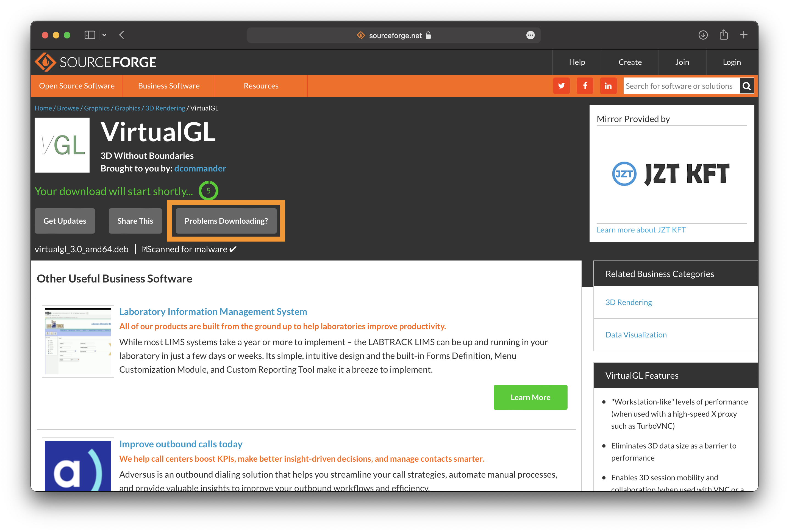Click the green Learn More button
This screenshot has width=789, height=532.
530,397
